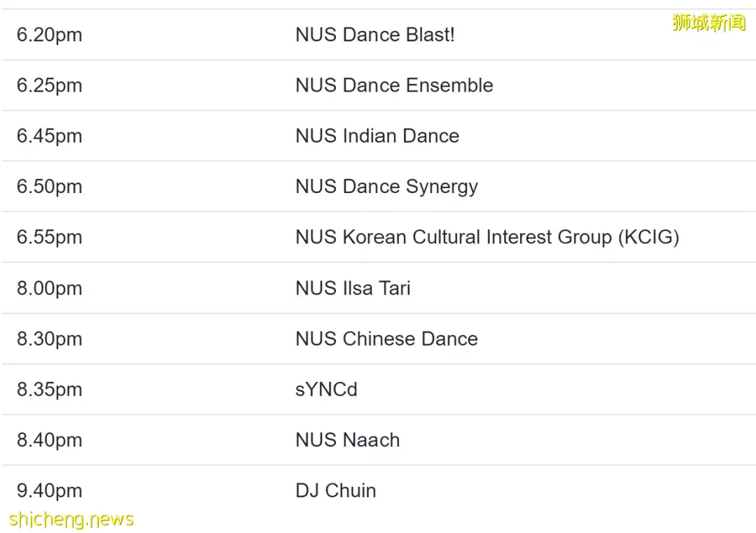Select the NUS Dance Blast! entry
This screenshot has height=533, width=756.
pyautogui.click(x=375, y=35)
